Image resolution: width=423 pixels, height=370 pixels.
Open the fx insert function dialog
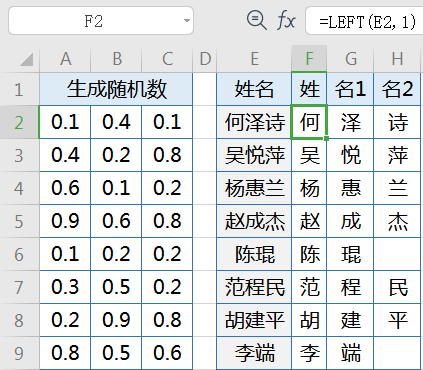[x=286, y=20]
